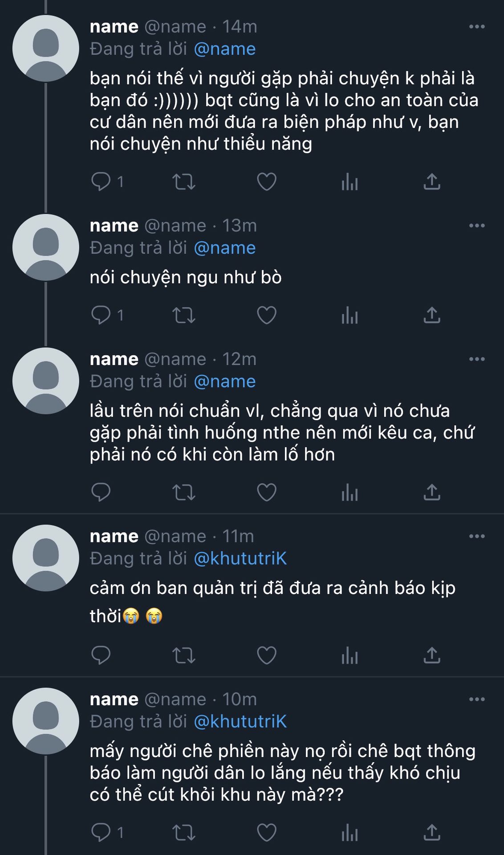Like the 10m tweet
This screenshot has width=504, height=855.
267,833
